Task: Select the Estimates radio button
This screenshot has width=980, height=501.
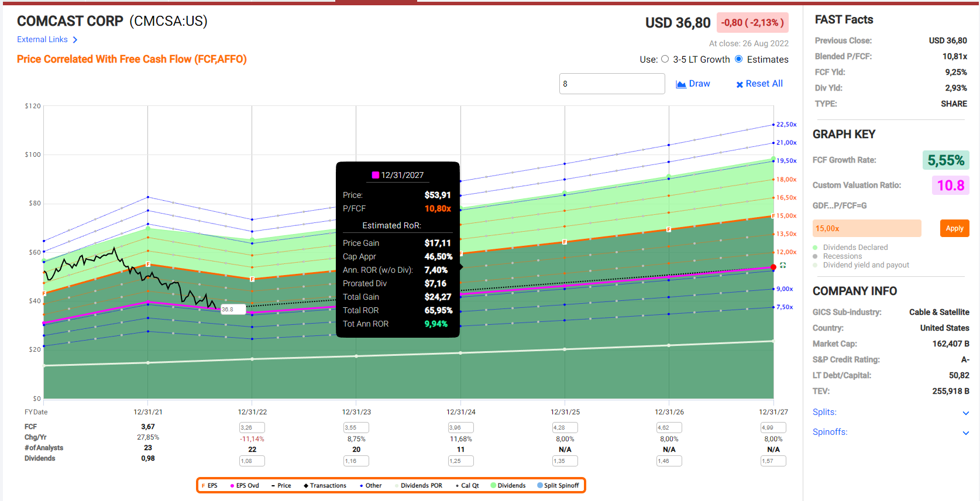Action: 739,59
